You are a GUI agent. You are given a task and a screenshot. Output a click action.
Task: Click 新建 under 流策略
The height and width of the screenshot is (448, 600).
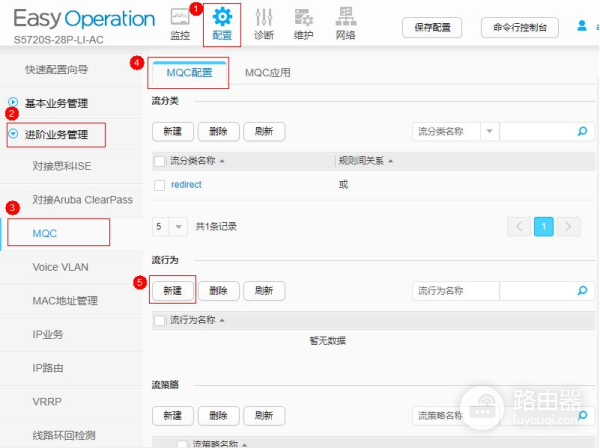pos(173,415)
